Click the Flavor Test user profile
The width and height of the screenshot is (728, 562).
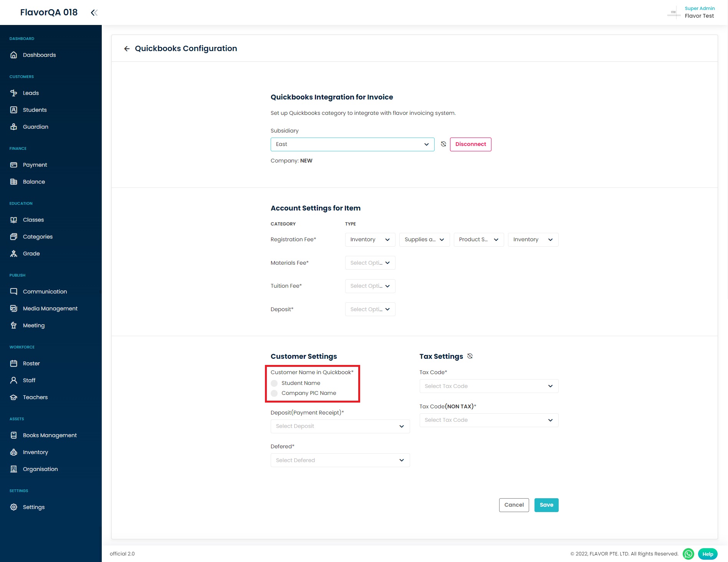click(x=699, y=16)
